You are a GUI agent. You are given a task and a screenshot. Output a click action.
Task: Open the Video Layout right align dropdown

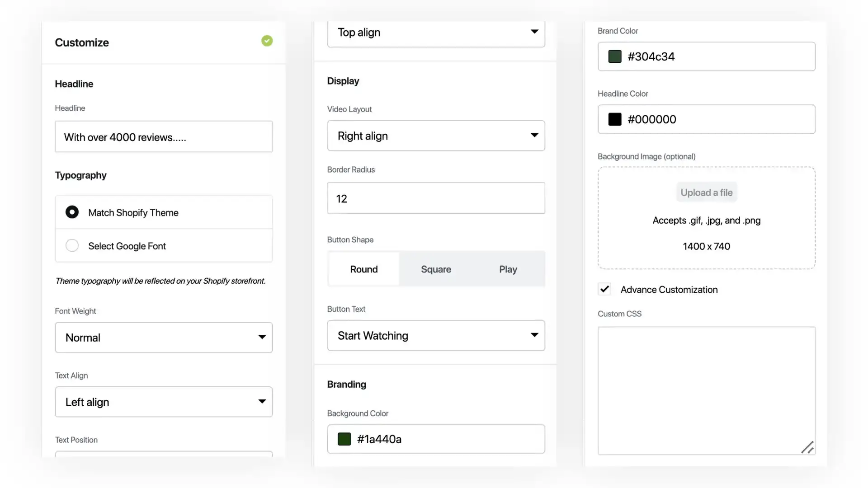(x=436, y=135)
